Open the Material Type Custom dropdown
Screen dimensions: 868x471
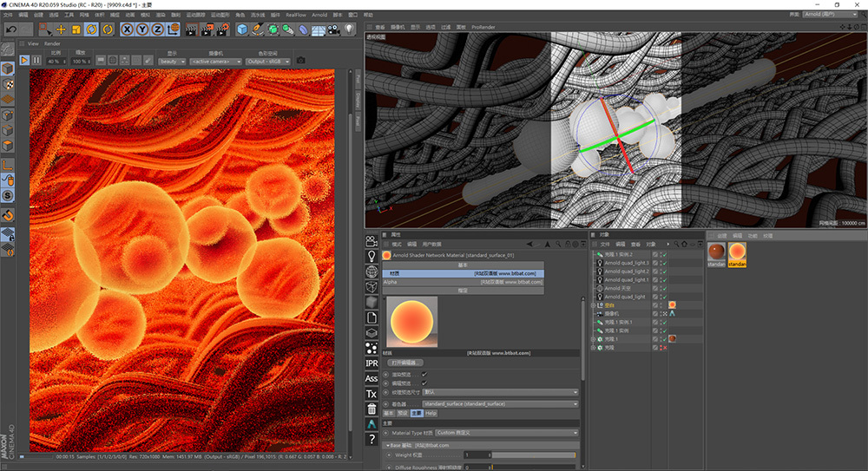(507, 433)
